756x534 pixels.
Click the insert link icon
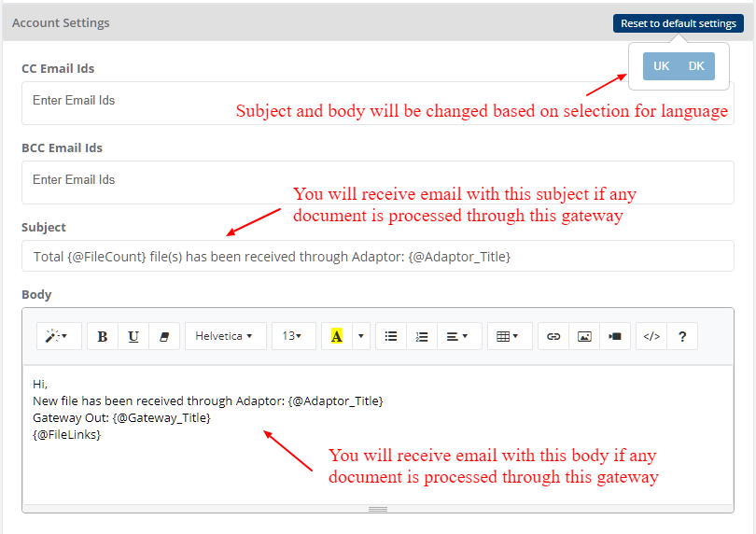[553, 336]
